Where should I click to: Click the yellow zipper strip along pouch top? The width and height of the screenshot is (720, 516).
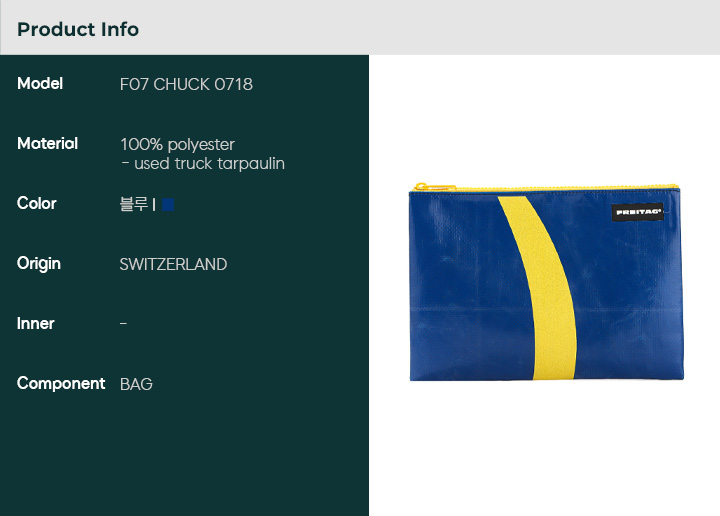[546, 187]
